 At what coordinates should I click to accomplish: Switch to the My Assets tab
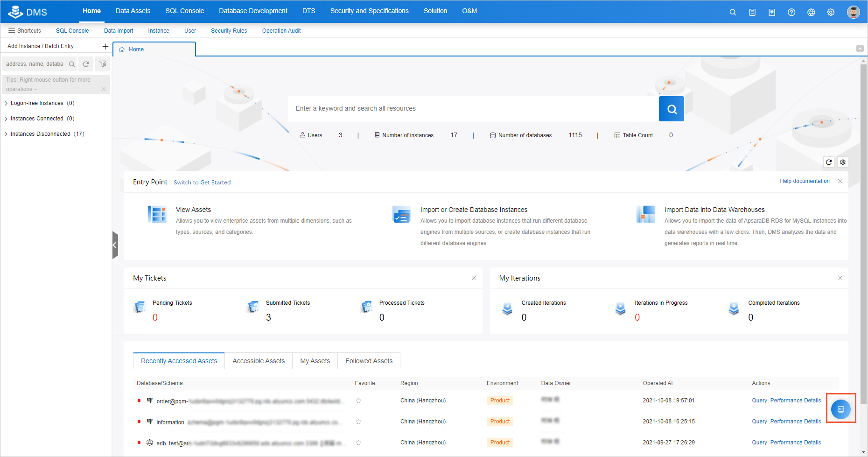point(315,361)
